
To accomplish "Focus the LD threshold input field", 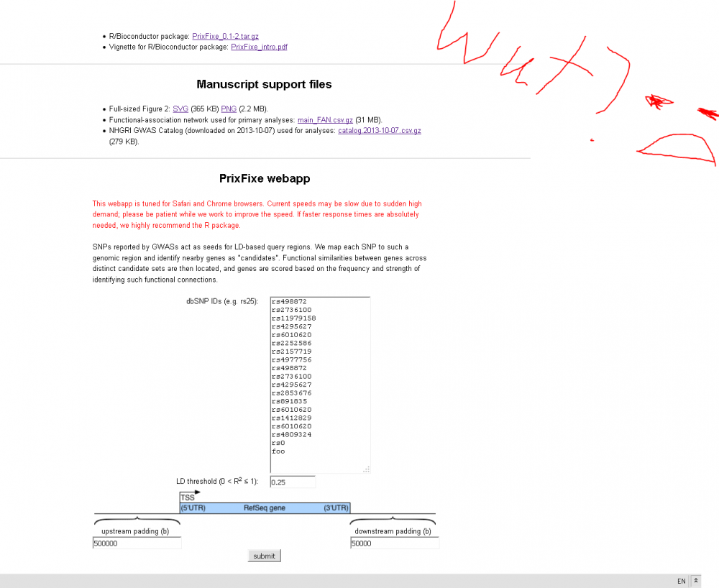I will 293,482.
